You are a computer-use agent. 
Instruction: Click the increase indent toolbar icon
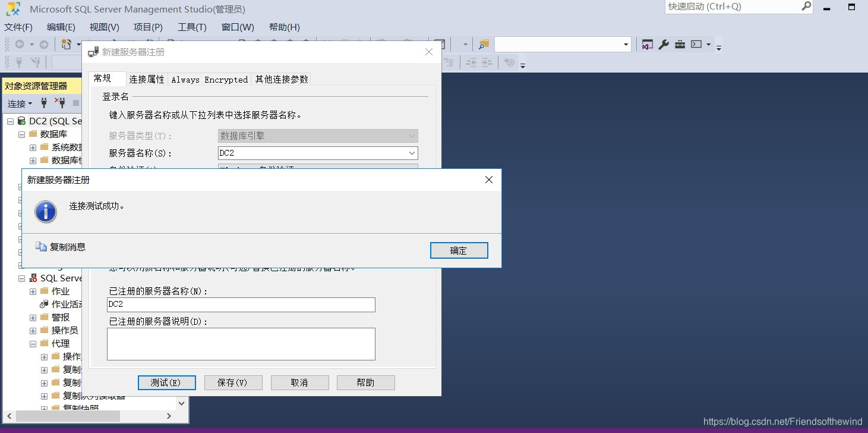(487, 62)
